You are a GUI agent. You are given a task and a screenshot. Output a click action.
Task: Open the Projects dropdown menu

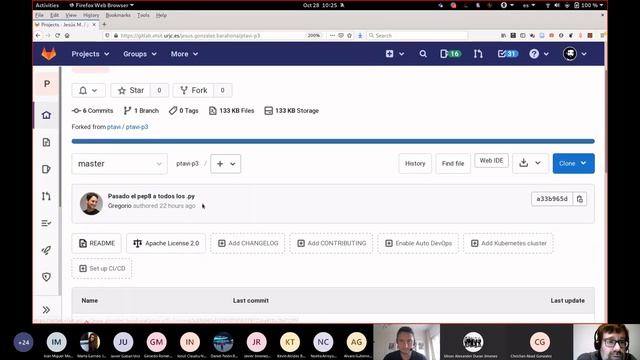(x=90, y=54)
